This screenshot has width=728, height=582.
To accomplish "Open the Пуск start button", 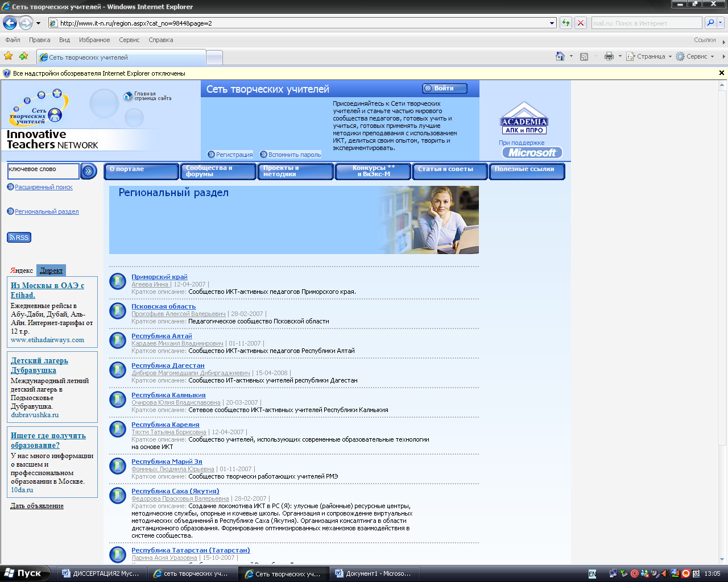I will 25,573.
